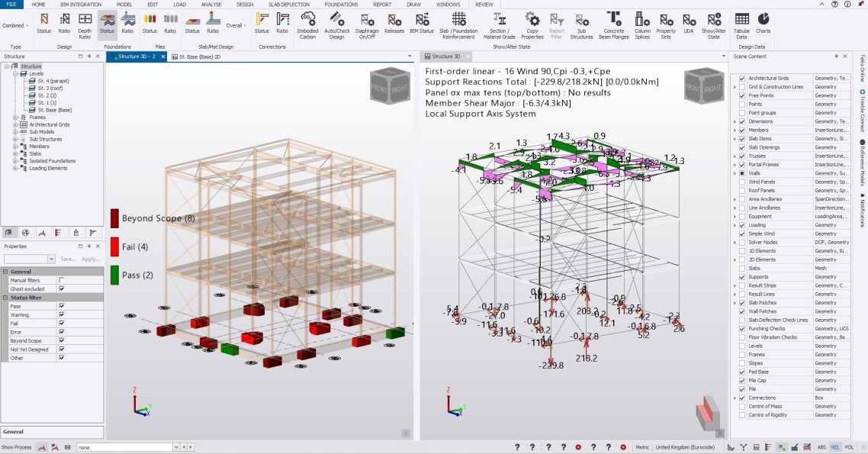
Task: Expand the Architectural Grids tree node
Action: click(14, 124)
